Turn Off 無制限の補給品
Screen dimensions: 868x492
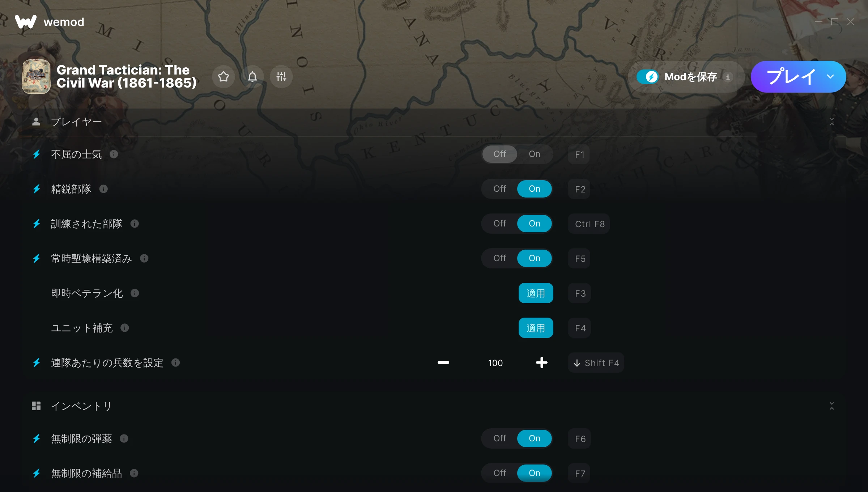pyautogui.click(x=500, y=473)
